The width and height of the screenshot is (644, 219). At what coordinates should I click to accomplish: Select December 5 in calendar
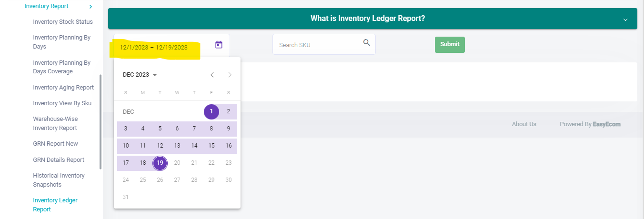[160, 129]
